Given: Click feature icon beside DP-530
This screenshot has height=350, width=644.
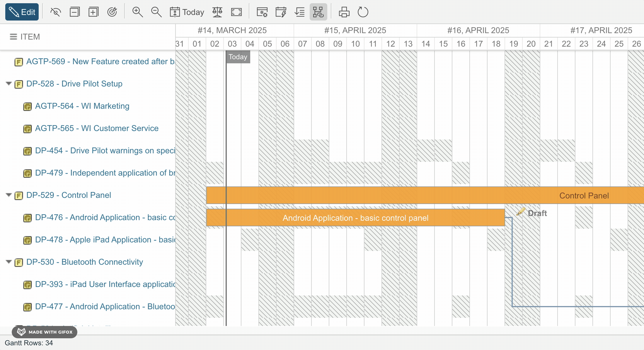Looking at the screenshot, I should click(19, 262).
